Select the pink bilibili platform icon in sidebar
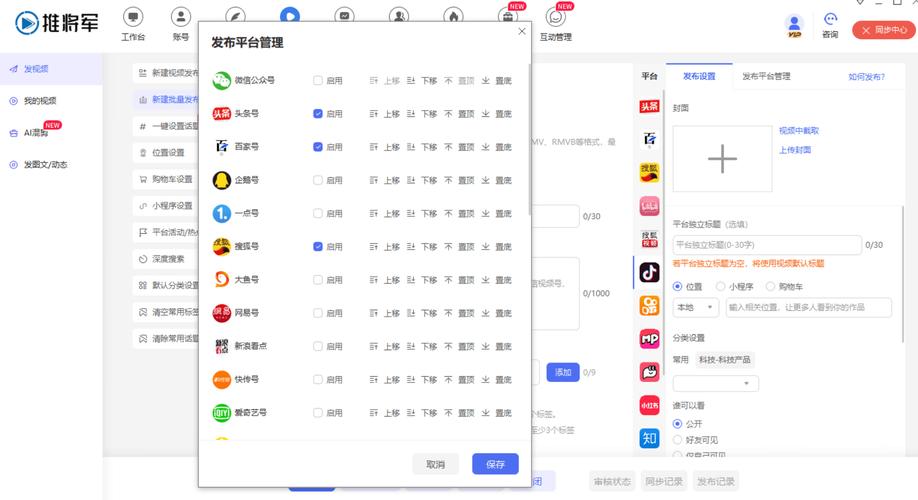 coord(649,206)
